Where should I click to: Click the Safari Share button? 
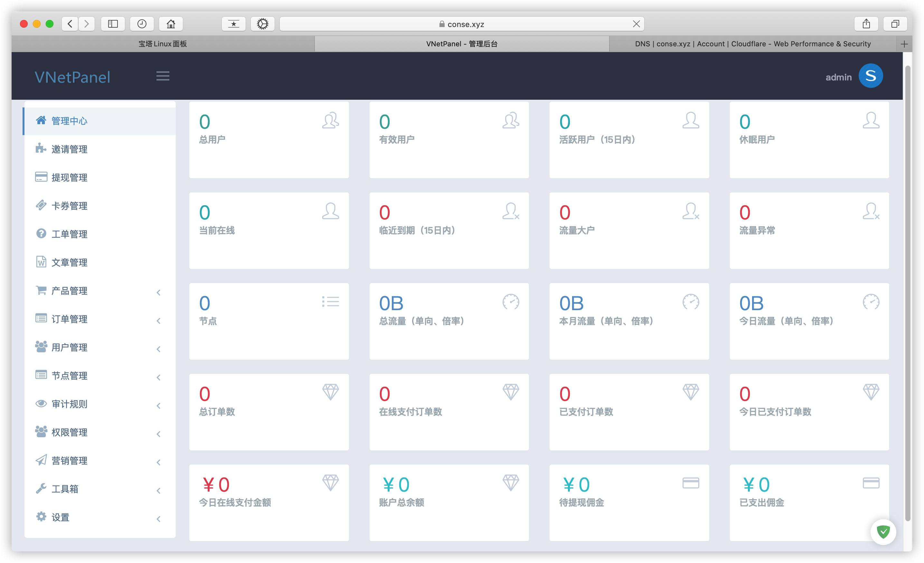point(866,24)
